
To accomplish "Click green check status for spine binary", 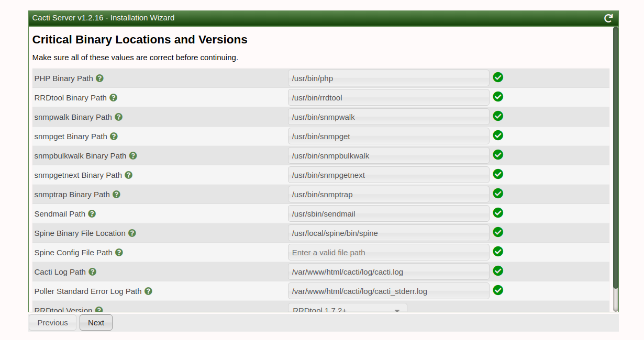I will tap(498, 232).
